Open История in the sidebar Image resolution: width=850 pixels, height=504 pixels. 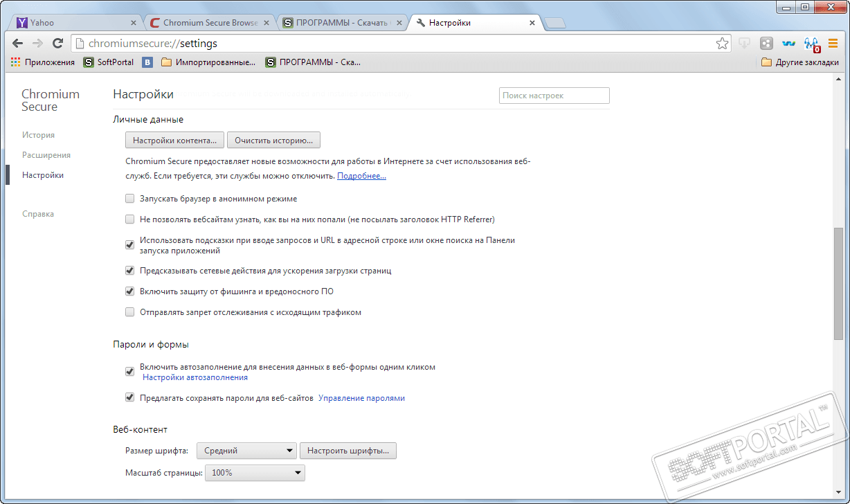click(x=38, y=135)
